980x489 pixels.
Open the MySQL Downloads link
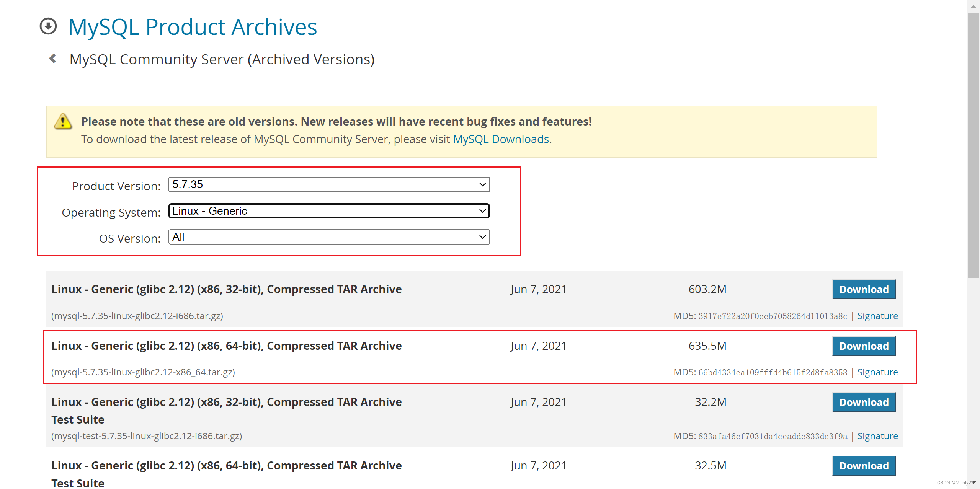(501, 139)
